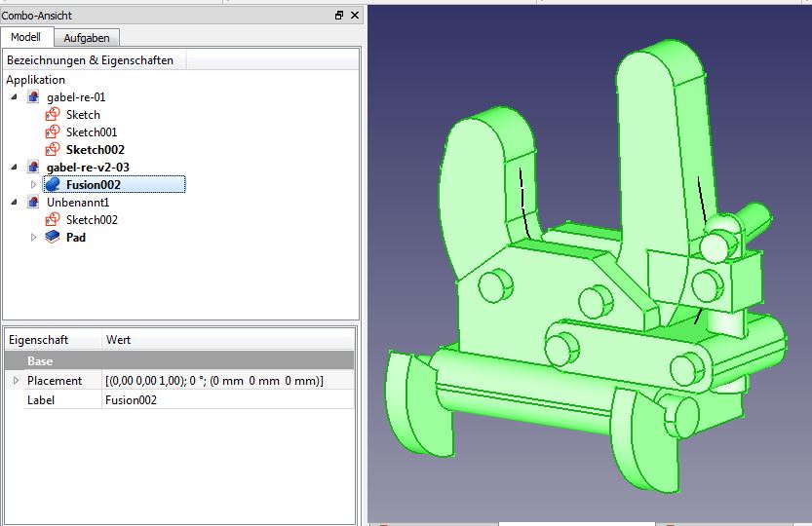The height and width of the screenshot is (526, 812).
Task: Click the Bezeichnungen & Eigenschaften tree header
Action: click(91, 60)
